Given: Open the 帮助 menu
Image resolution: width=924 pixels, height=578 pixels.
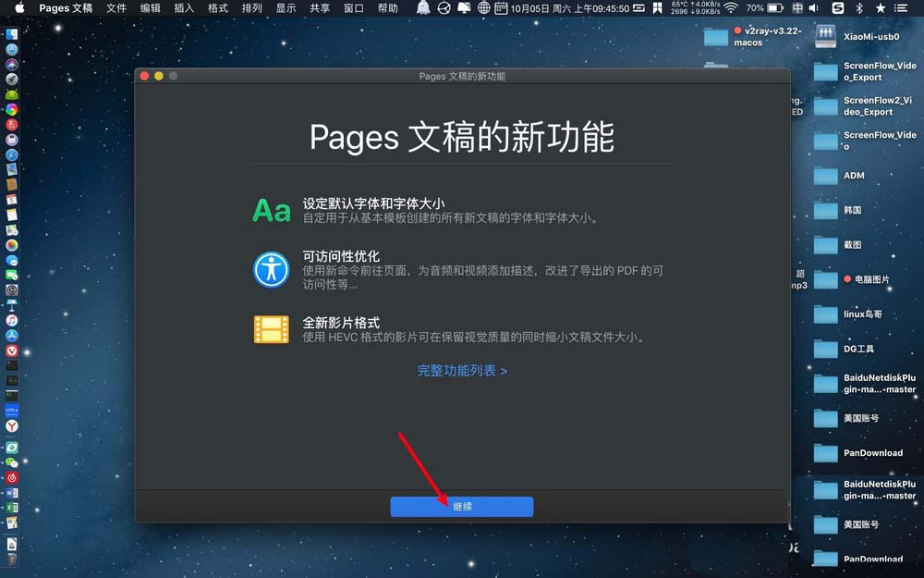Looking at the screenshot, I should tap(387, 8).
